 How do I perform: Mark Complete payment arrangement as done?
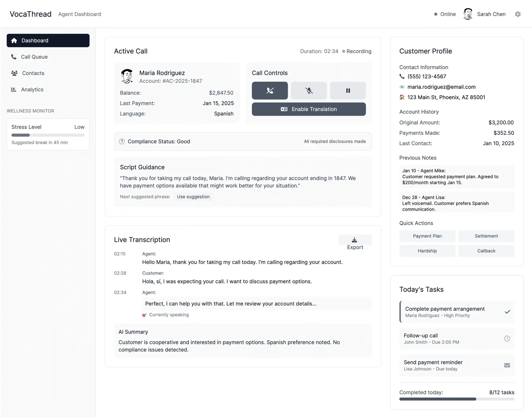coord(507,312)
